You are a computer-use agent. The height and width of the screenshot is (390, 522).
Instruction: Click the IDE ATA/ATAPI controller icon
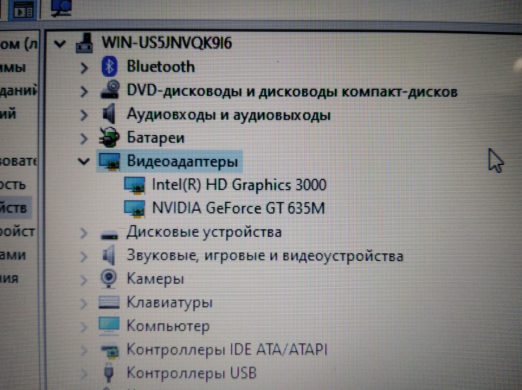click(110, 351)
